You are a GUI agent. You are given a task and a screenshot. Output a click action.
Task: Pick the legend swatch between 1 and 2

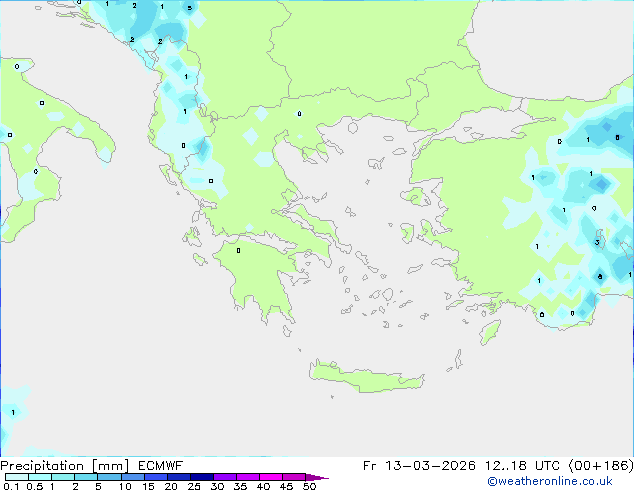[x=63, y=477]
